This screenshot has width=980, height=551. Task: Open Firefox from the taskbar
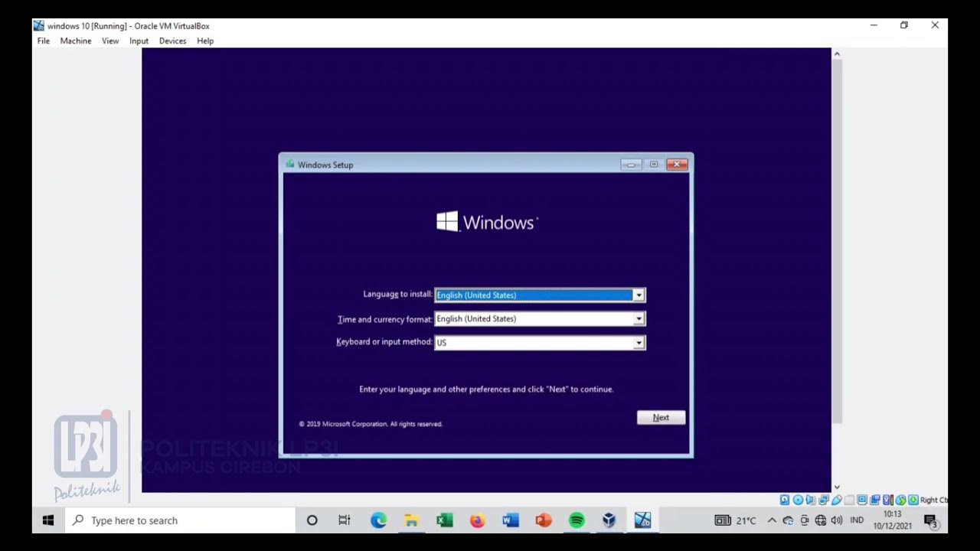tap(478, 520)
